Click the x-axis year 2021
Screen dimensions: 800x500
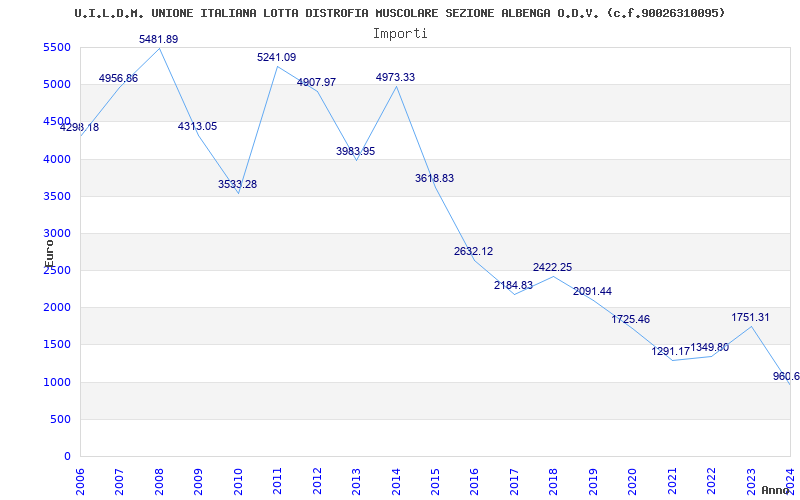(672, 481)
